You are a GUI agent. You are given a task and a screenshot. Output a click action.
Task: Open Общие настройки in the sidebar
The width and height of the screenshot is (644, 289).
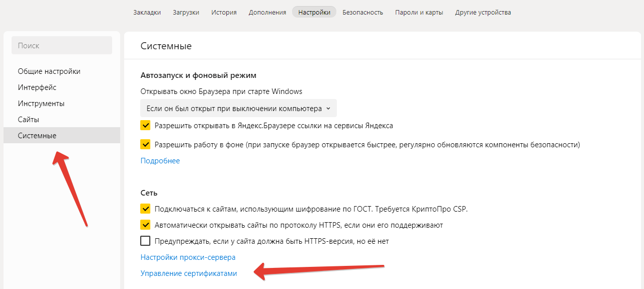pos(49,71)
